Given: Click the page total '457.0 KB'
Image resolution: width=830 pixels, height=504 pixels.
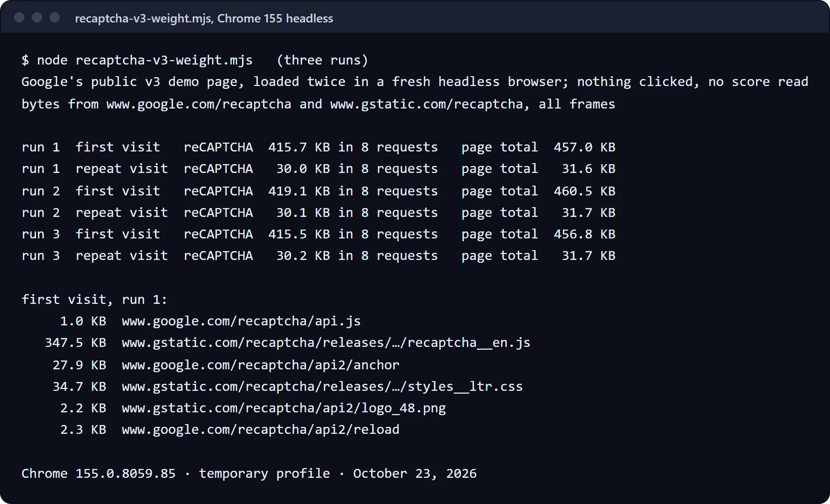Looking at the screenshot, I should 584,147.
